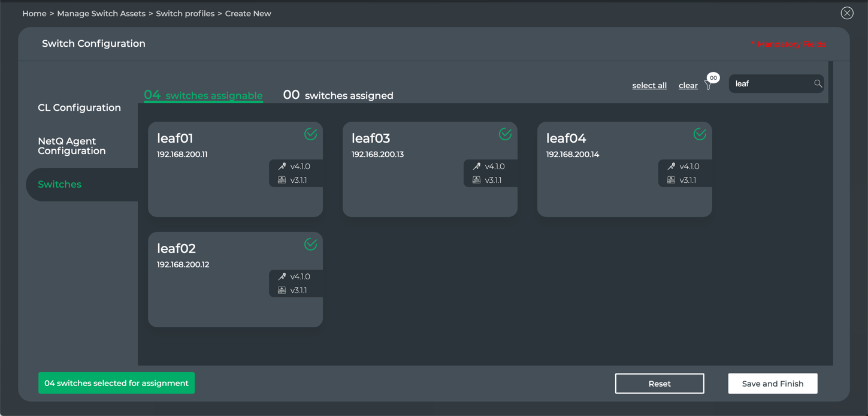The width and height of the screenshot is (868, 416).
Task: Toggle the leaf02 selection checkmark
Action: 310,245
